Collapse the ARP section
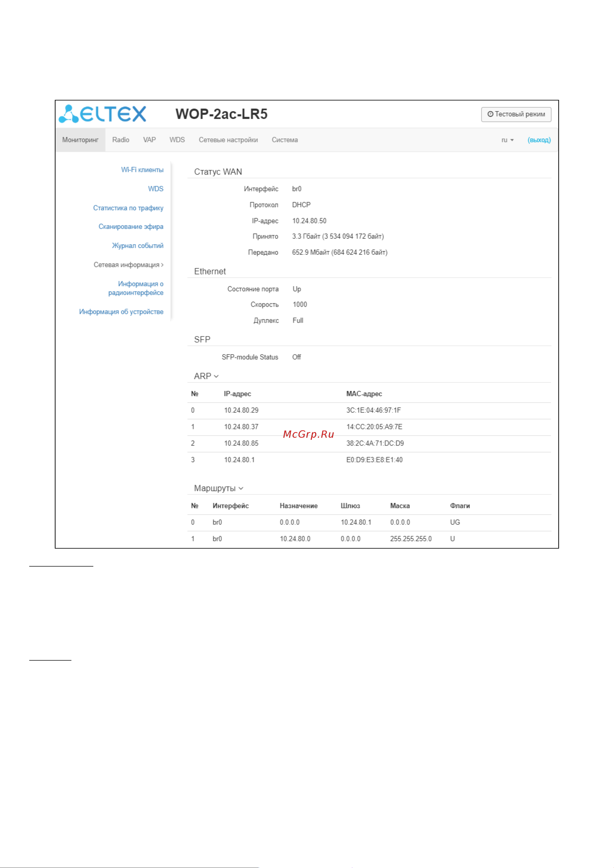 tap(206, 376)
